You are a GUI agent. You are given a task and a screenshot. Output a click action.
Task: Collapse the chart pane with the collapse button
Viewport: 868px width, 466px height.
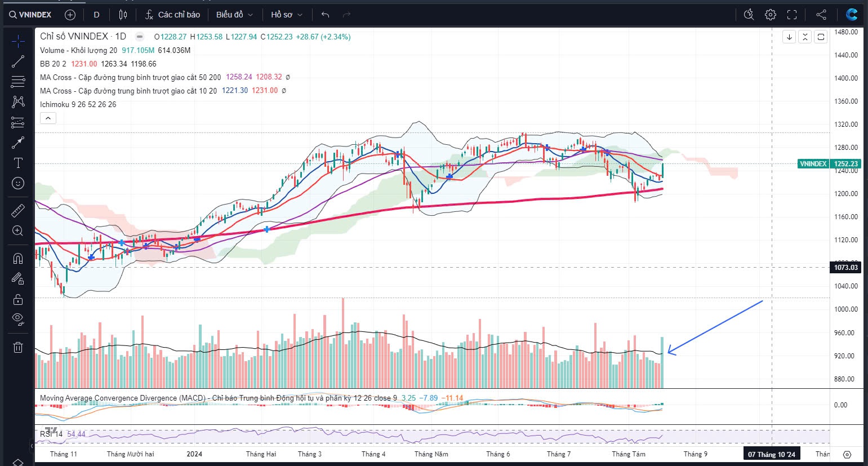pyautogui.click(x=805, y=37)
